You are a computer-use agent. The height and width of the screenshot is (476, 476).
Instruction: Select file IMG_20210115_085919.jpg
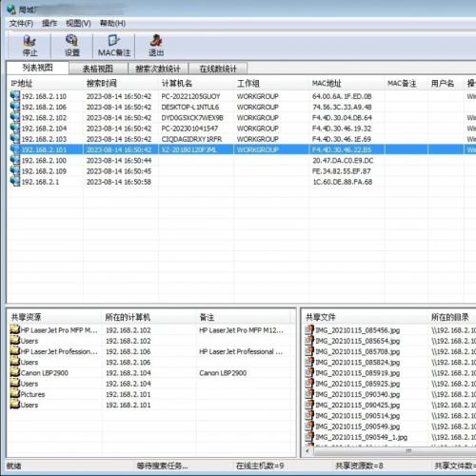(x=358, y=373)
